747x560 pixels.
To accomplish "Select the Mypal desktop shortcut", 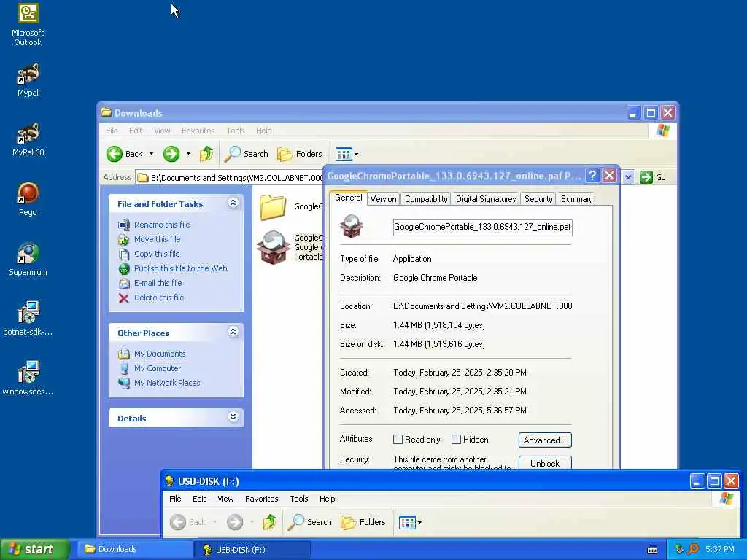I will (x=28, y=79).
